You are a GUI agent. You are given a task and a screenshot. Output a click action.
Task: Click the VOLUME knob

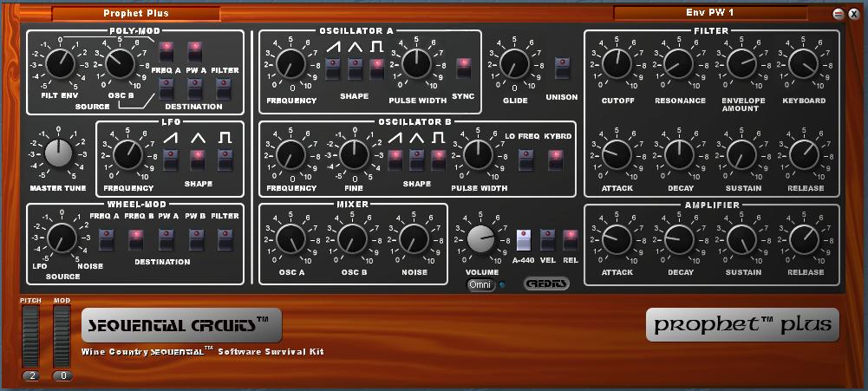pyautogui.click(x=481, y=238)
